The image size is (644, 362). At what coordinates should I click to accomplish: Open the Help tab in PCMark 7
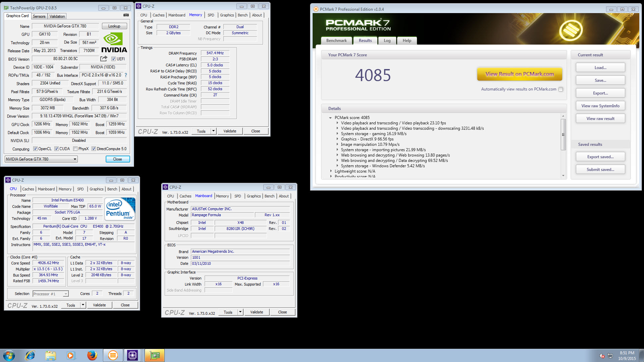pyautogui.click(x=407, y=41)
